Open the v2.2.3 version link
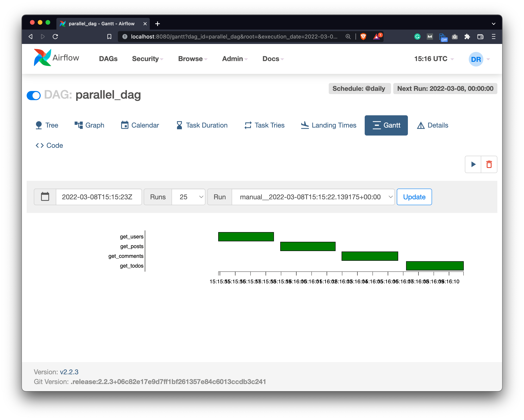524x420 pixels. 69,372
